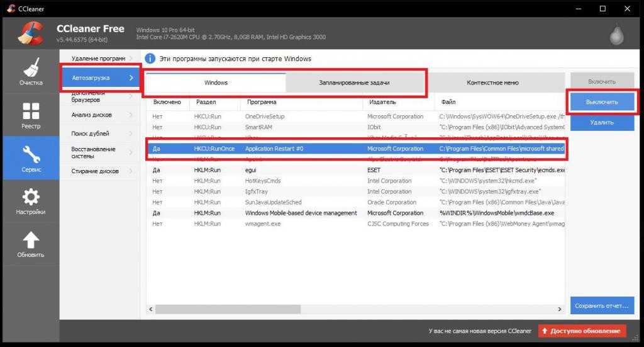Open Удаление программ submenu
The image size is (644, 347).
(x=99, y=59)
